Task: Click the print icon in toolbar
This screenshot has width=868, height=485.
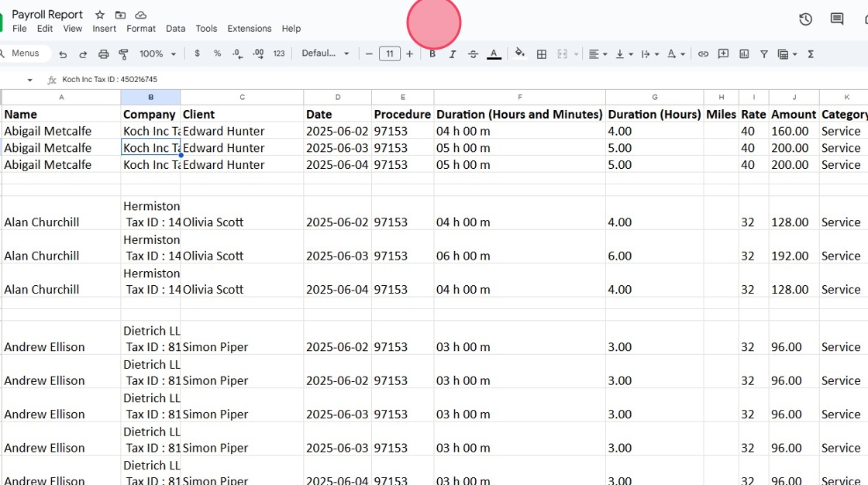Action: [x=103, y=54]
